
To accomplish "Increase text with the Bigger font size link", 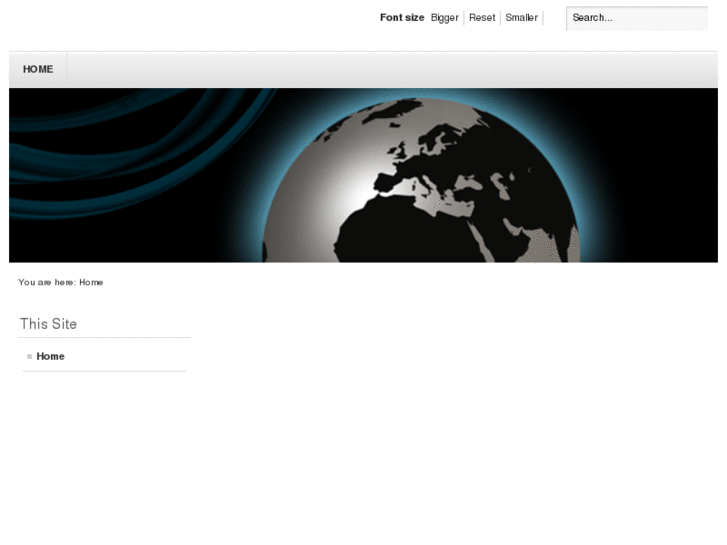I will pyautogui.click(x=445, y=18).
